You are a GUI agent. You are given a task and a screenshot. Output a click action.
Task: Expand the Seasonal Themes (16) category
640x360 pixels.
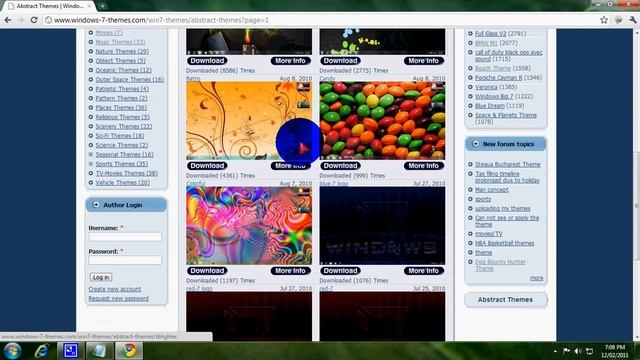click(91, 155)
